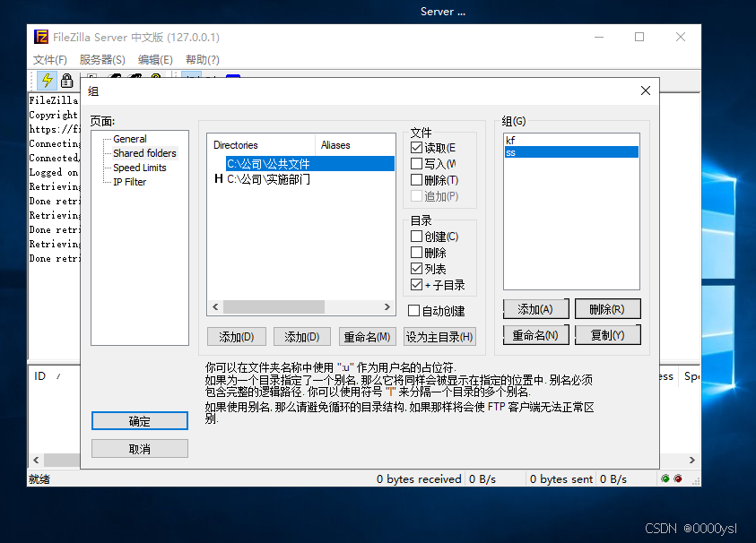Select IP Filter page
The width and height of the screenshot is (756, 543).
coord(130,182)
